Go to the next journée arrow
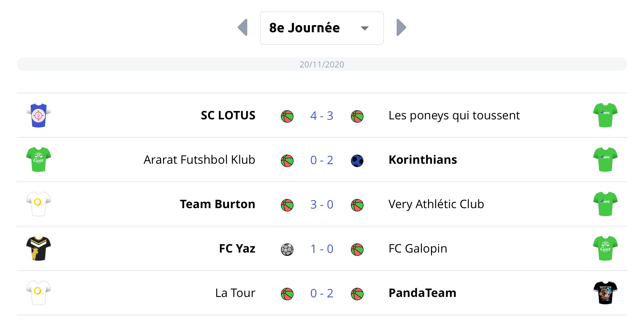Image resolution: width=644 pixels, height=325 pixels. coord(401,28)
